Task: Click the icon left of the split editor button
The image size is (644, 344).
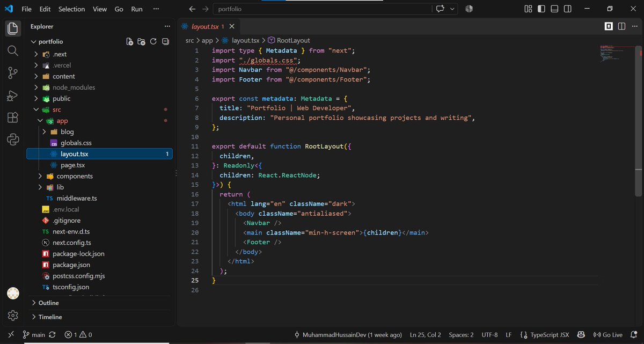Action: tap(609, 26)
